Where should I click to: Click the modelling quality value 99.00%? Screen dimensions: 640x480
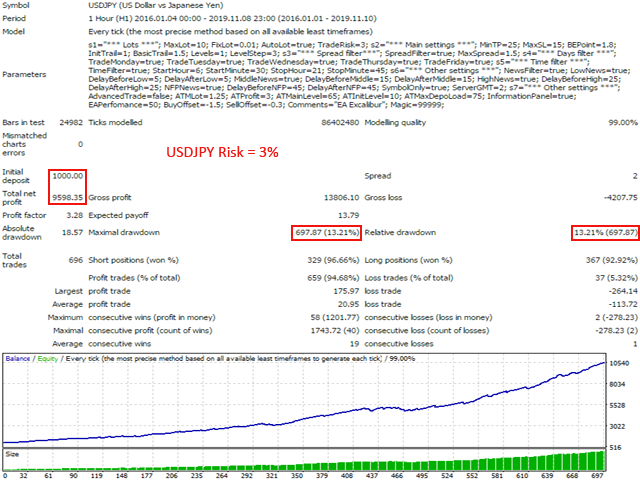point(622,122)
